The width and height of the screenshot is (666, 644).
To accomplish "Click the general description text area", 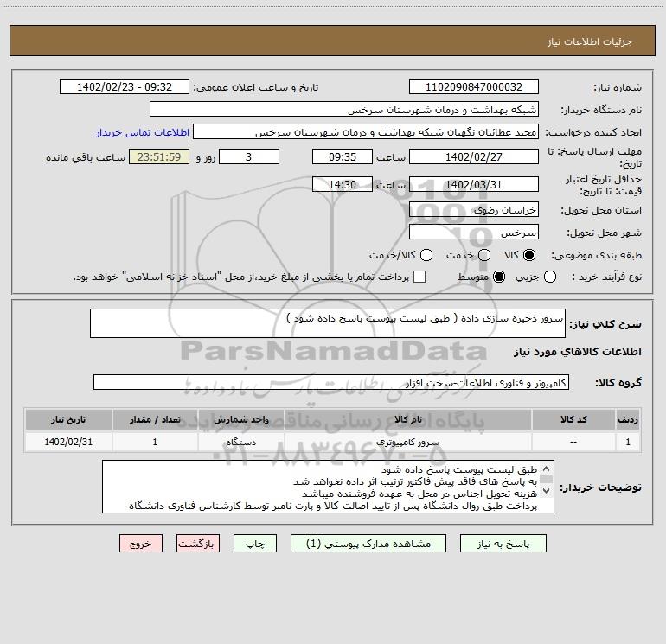I will click(x=328, y=323).
